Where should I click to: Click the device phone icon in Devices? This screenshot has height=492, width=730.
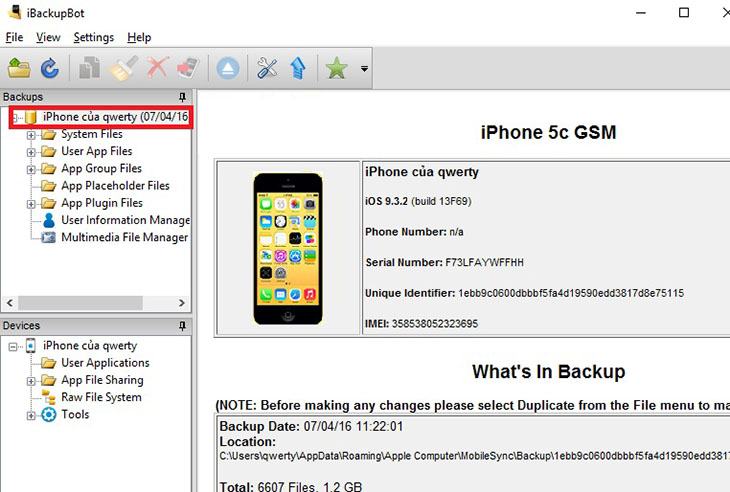[31, 346]
